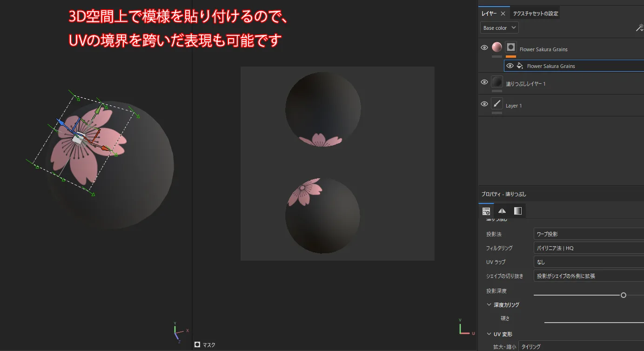
Task: Select the mask thumbnail of Flower Sakura Grains
Action: (x=511, y=47)
